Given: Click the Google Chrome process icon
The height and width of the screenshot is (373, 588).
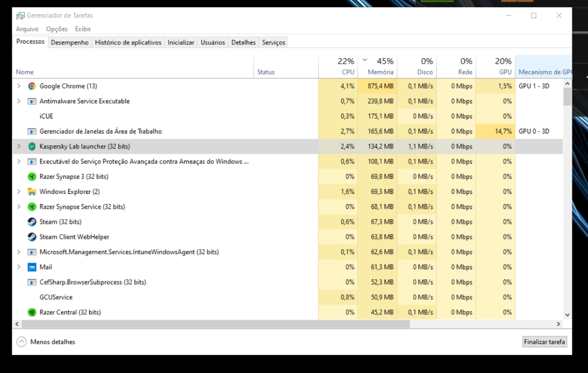Looking at the screenshot, I should coord(32,86).
